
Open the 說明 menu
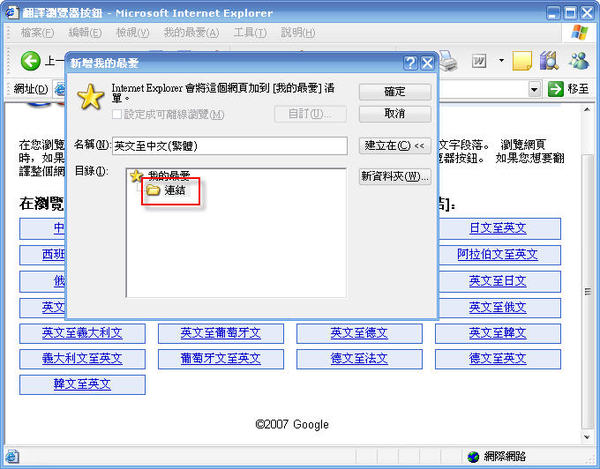298,33
